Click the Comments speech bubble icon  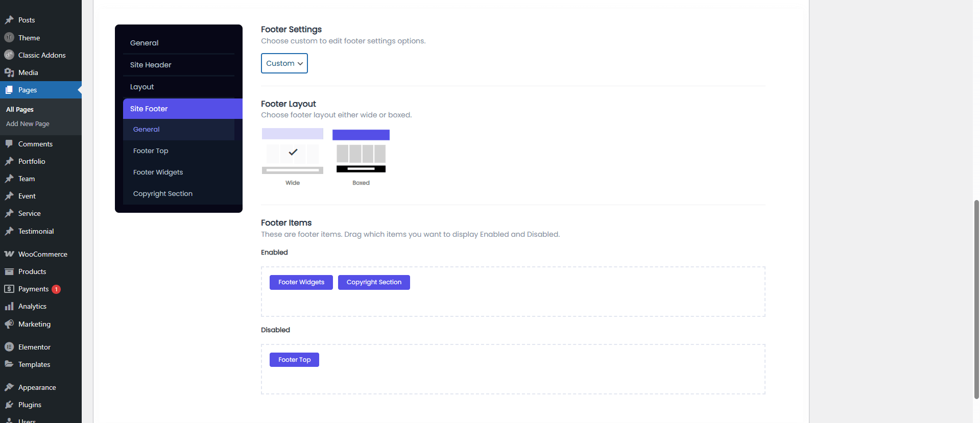coord(9,144)
